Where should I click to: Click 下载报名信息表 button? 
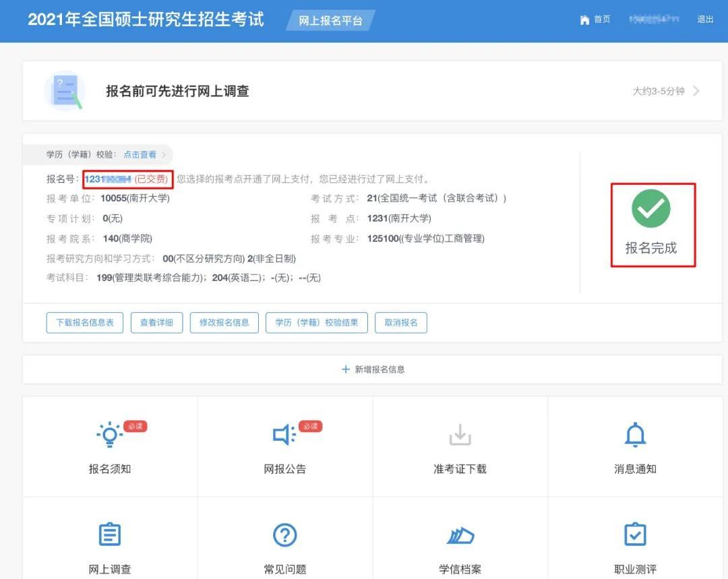(84, 322)
